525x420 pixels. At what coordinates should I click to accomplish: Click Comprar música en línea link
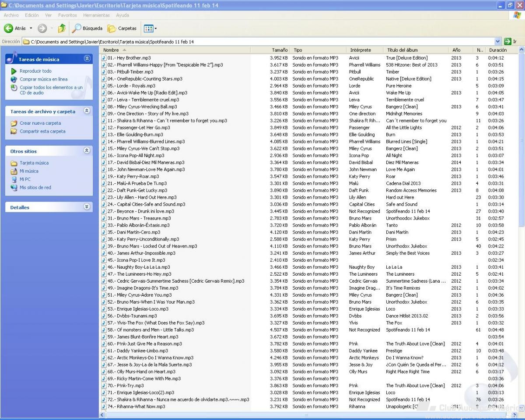click(44, 79)
